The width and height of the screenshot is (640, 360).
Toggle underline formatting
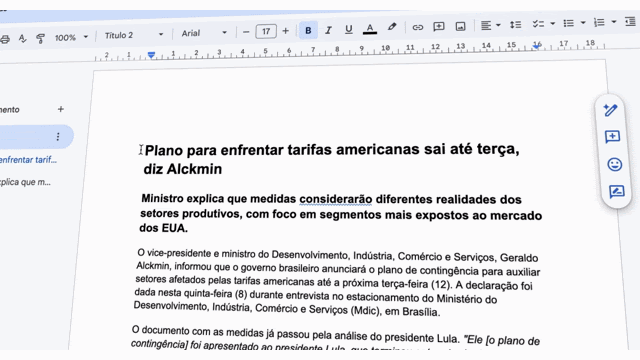[349, 29]
